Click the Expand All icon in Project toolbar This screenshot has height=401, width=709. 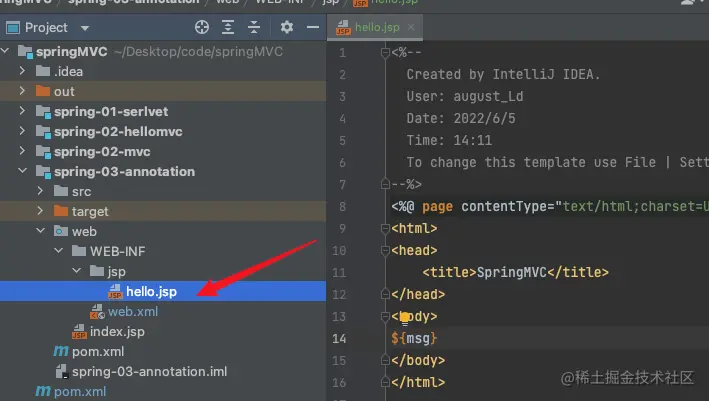point(228,28)
